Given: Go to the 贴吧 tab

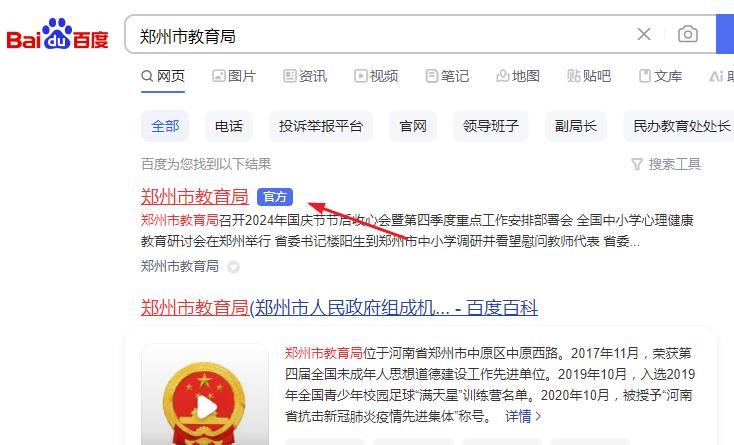Looking at the screenshot, I should pos(589,76).
